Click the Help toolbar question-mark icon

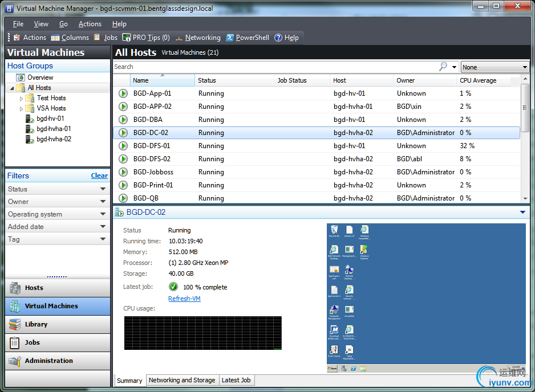click(278, 38)
